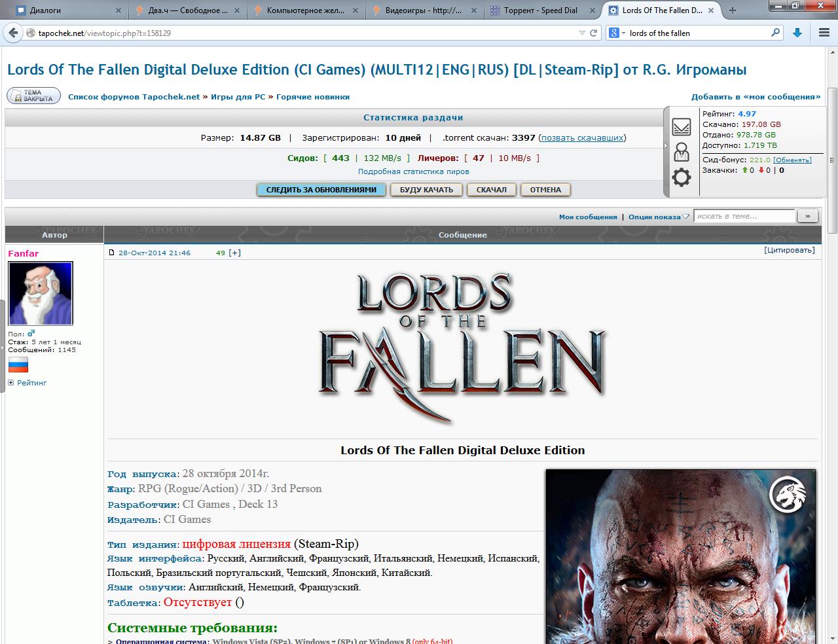Image resolution: width=838 pixels, height=644 pixels.
Task: Click the 'Цитировать' quote link
Action: [790, 250]
